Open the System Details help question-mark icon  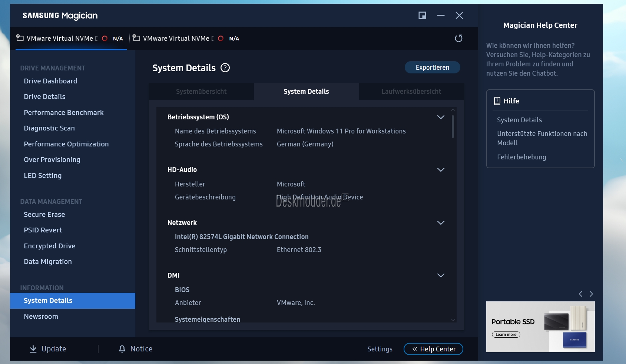[225, 68]
